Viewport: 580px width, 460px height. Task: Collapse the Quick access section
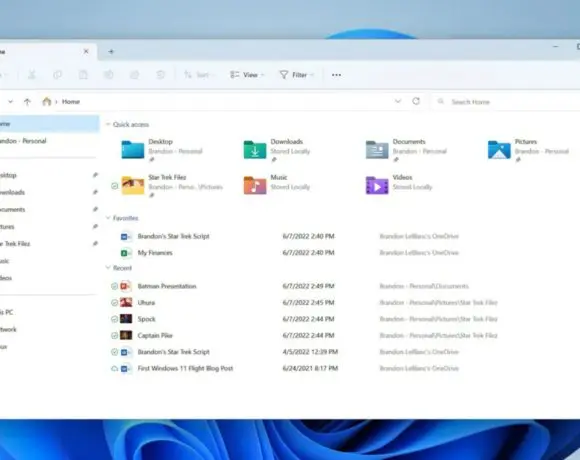[x=108, y=124]
